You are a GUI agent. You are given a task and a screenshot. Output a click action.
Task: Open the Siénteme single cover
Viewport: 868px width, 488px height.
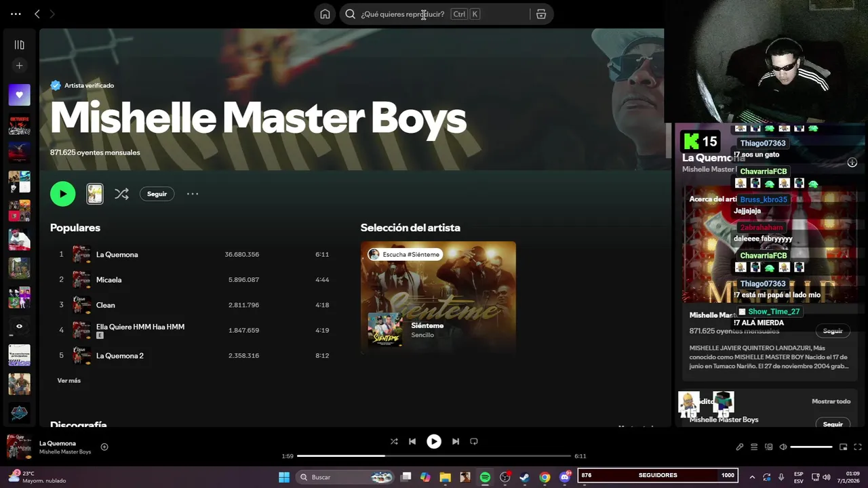(384, 329)
